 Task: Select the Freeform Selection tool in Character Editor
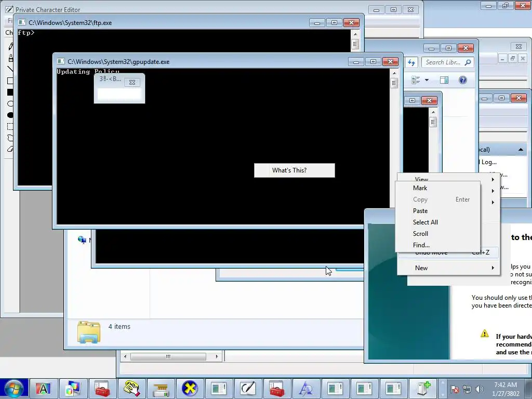pyautogui.click(x=10, y=138)
